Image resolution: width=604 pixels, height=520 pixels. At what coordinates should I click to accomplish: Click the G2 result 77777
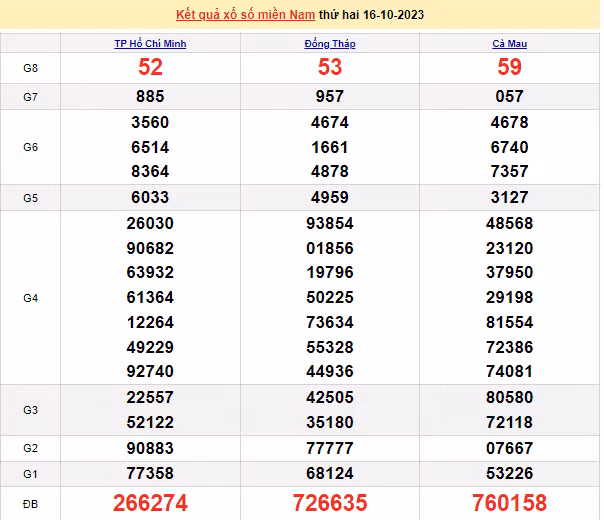[330, 447]
